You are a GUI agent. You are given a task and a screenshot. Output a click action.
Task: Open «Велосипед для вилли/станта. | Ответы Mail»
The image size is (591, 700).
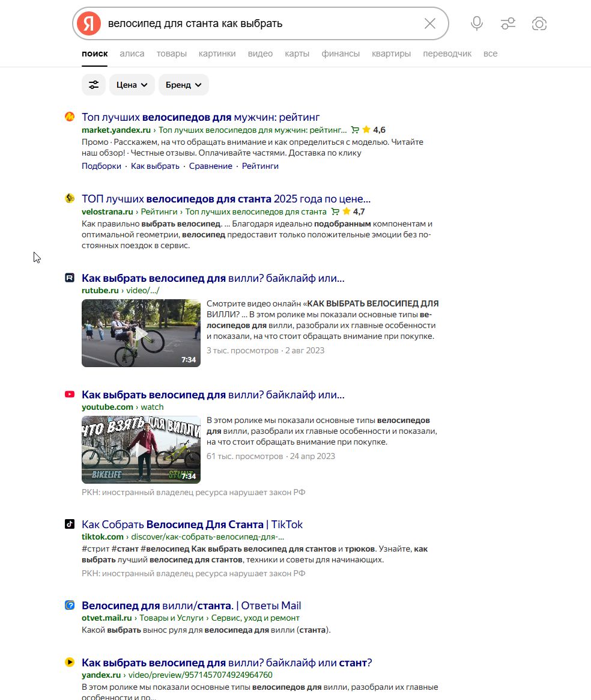[191, 605]
